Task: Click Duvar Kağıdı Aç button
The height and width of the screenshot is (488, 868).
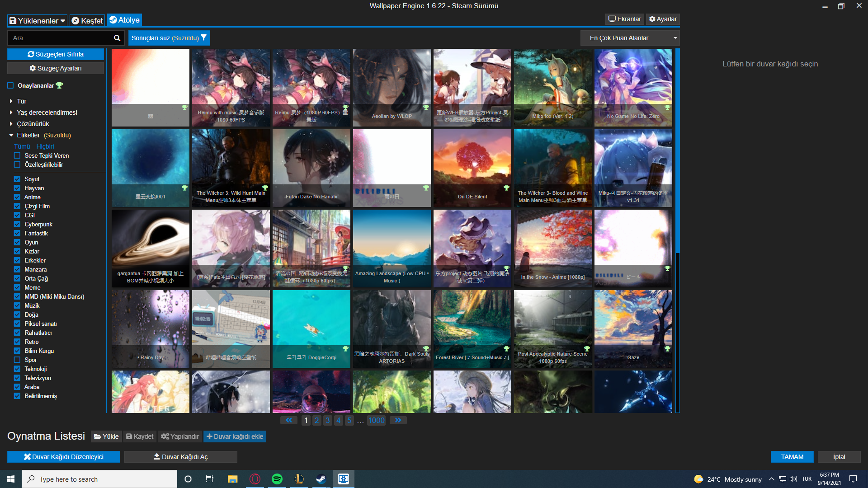Action: point(181,457)
